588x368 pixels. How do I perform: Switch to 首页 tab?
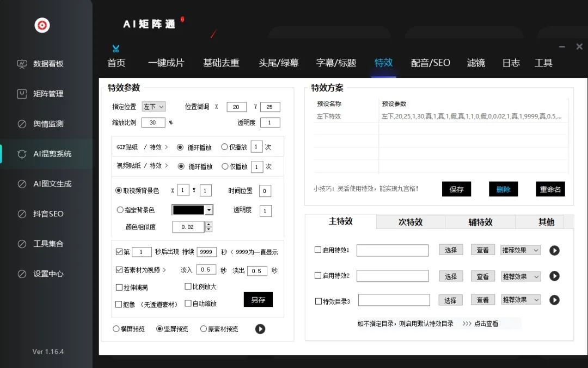117,63
